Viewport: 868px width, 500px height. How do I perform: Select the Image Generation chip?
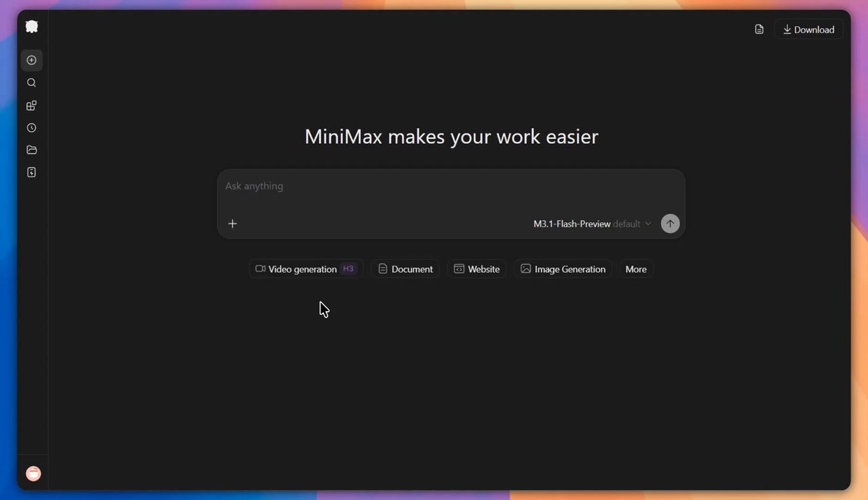(x=563, y=269)
